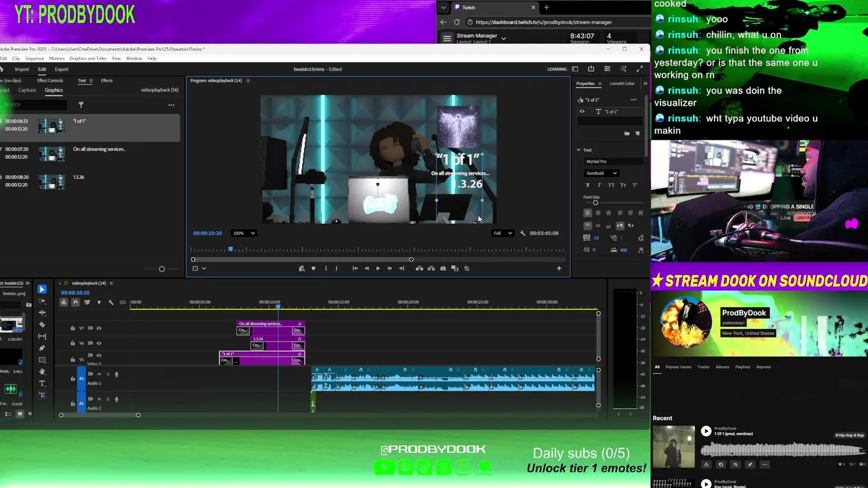Open timeline display settings wrench
Image resolution: width=868 pixels, height=488 pixels.
(111, 302)
